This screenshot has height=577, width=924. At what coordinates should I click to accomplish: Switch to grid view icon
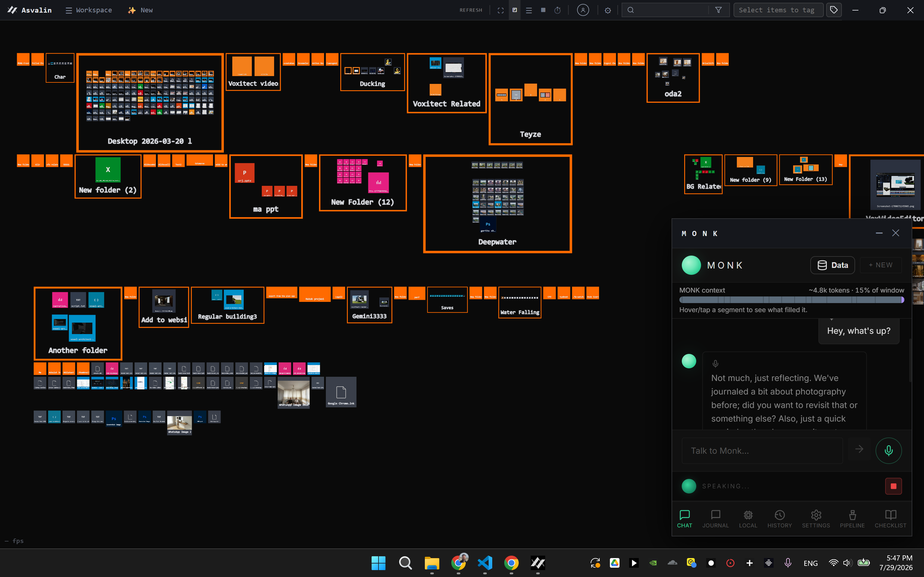543,10
